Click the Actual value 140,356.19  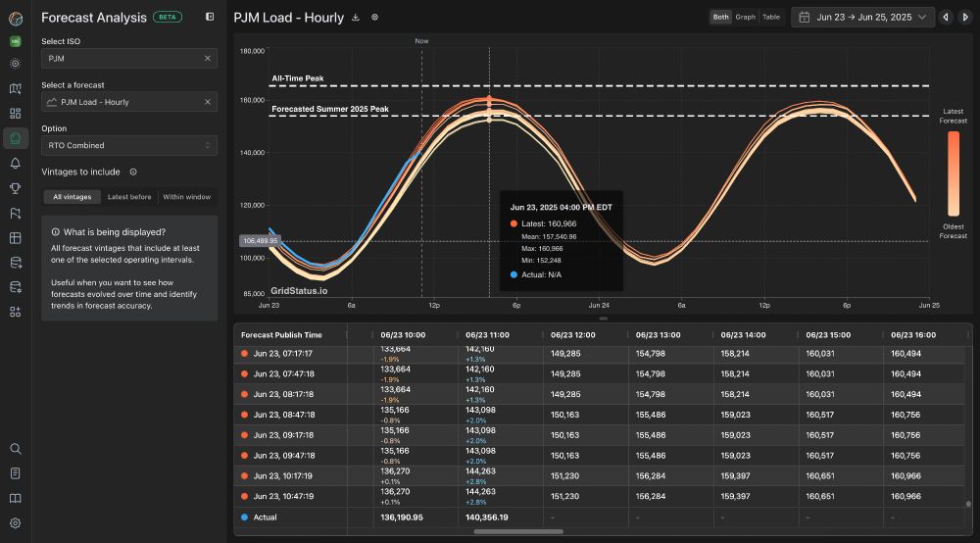click(486, 518)
